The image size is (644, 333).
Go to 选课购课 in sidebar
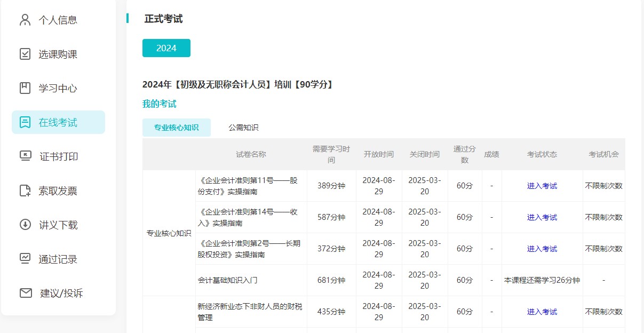[x=58, y=54]
